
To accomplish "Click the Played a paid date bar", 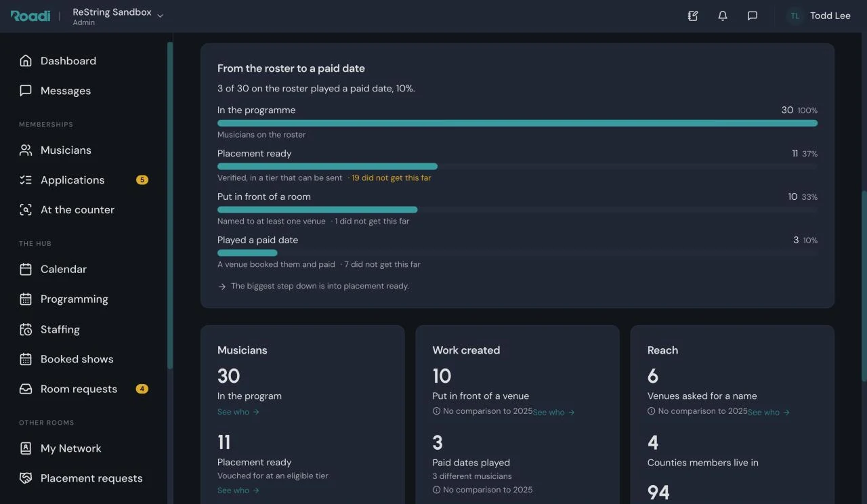I will click(517, 253).
